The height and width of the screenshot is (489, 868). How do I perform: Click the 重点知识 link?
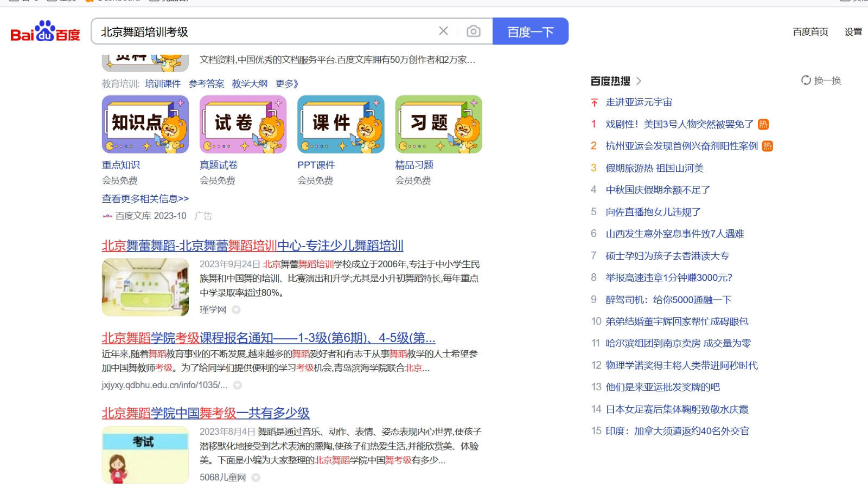pos(121,165)
